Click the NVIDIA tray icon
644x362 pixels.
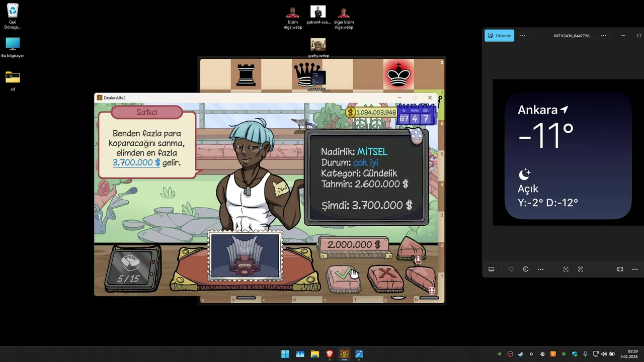point(499,354)
